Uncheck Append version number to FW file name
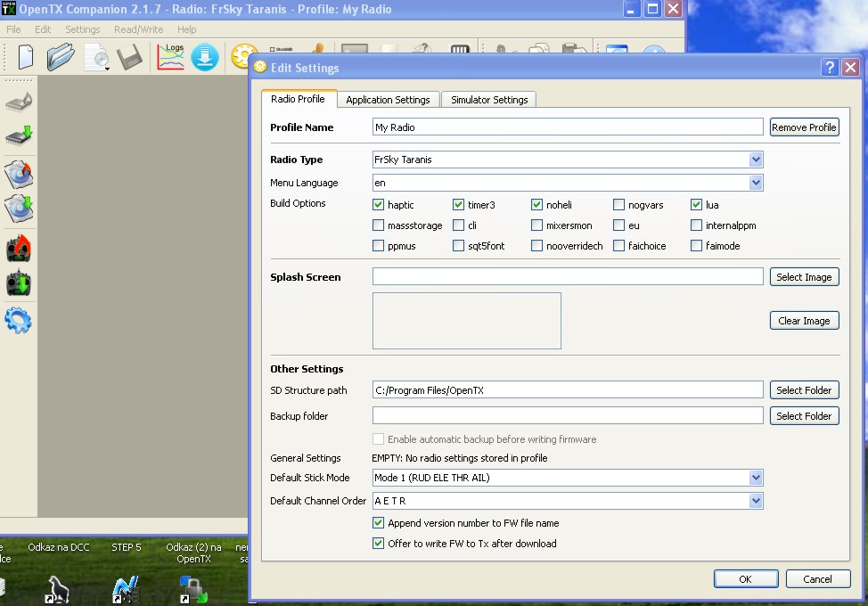 (379, 523)
